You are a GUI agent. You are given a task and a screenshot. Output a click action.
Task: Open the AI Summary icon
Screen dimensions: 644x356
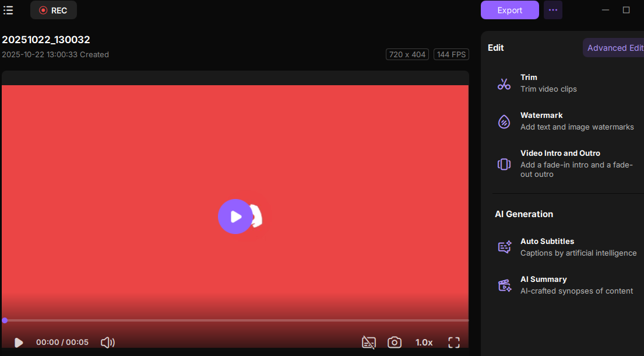click(x=504, y=285)
